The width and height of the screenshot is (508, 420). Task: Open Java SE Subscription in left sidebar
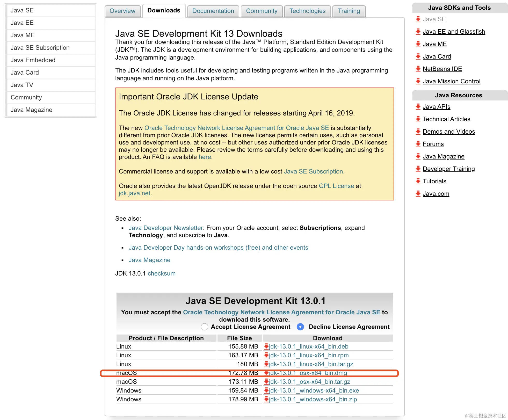40,48
